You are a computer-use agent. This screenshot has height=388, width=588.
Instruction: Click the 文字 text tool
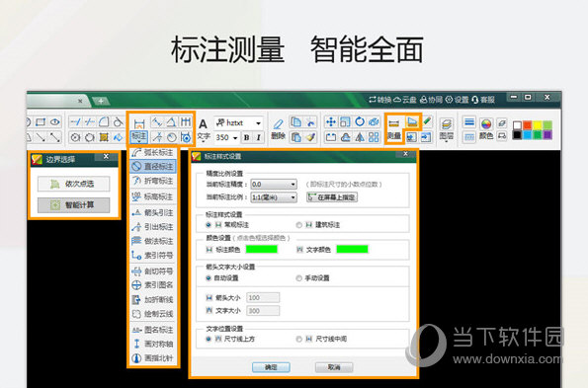click(x=204, y=130)
